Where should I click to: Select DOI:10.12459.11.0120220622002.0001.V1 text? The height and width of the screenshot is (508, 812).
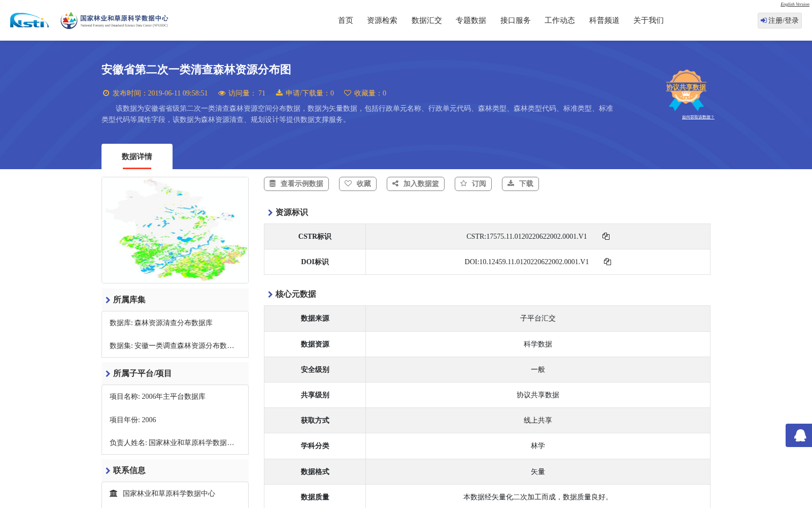527,262
